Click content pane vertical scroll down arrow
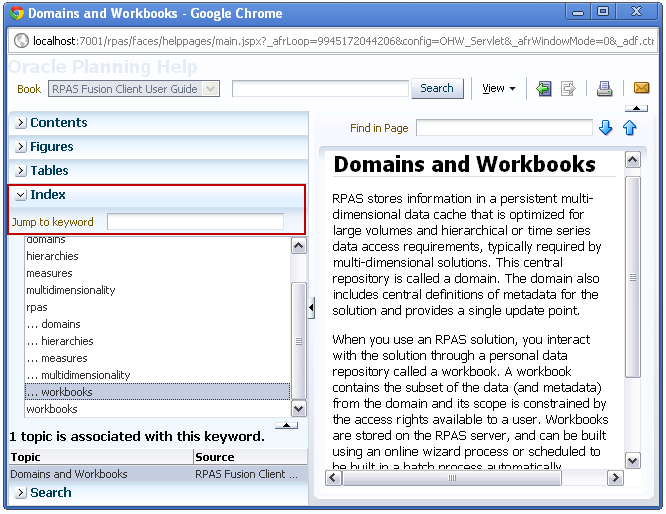Screen dimensions: 666x514 (x=632, y=460)
